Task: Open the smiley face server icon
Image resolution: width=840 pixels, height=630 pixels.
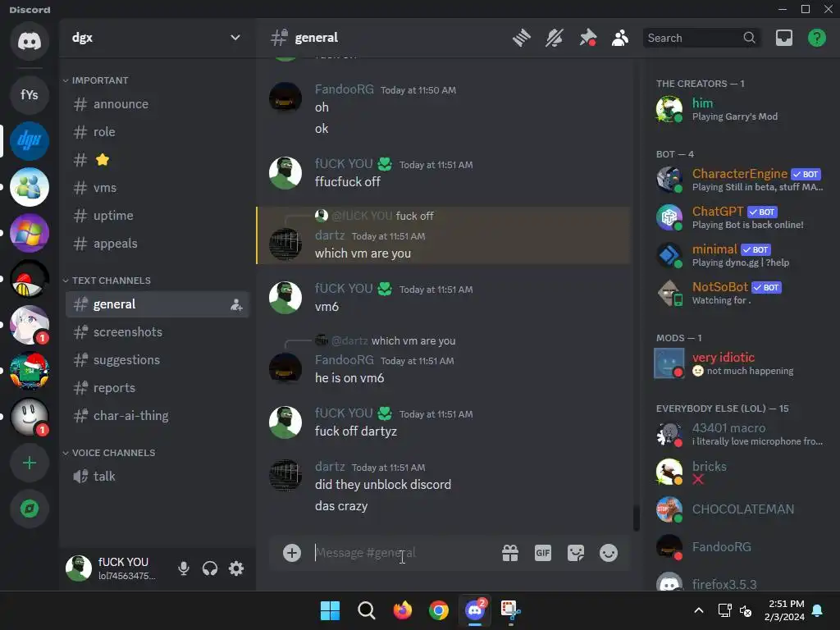Action: pyautogui.click(x=30, y=418)
